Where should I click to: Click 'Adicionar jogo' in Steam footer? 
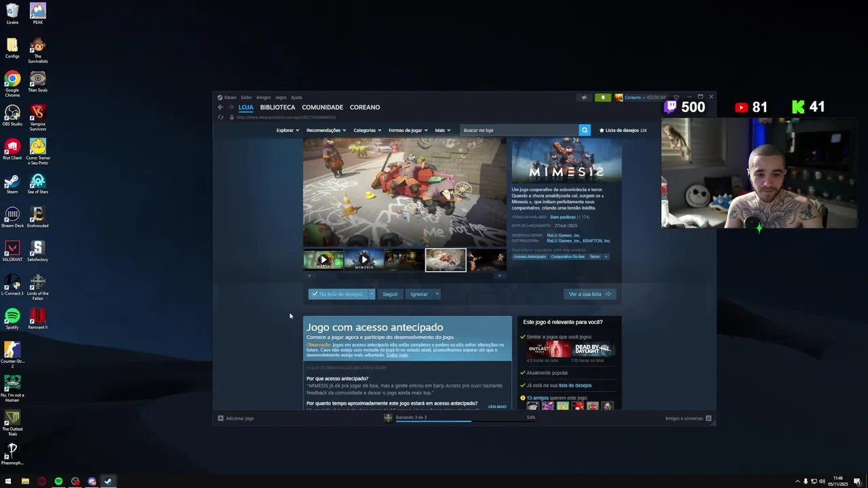(235, 418)
